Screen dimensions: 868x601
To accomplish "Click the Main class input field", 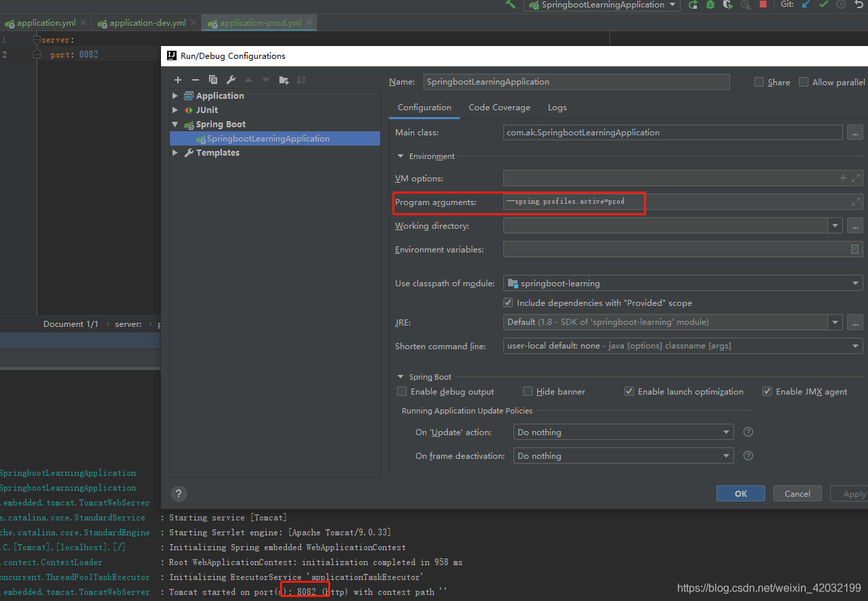I will pyautogui.click(x=672, y=133).
